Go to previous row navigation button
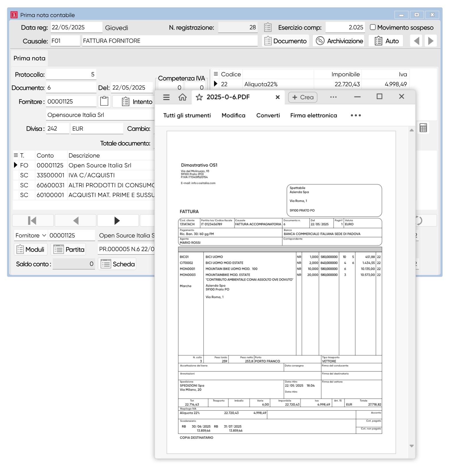This screenshot has height=476, width=450. coord(76,220)
